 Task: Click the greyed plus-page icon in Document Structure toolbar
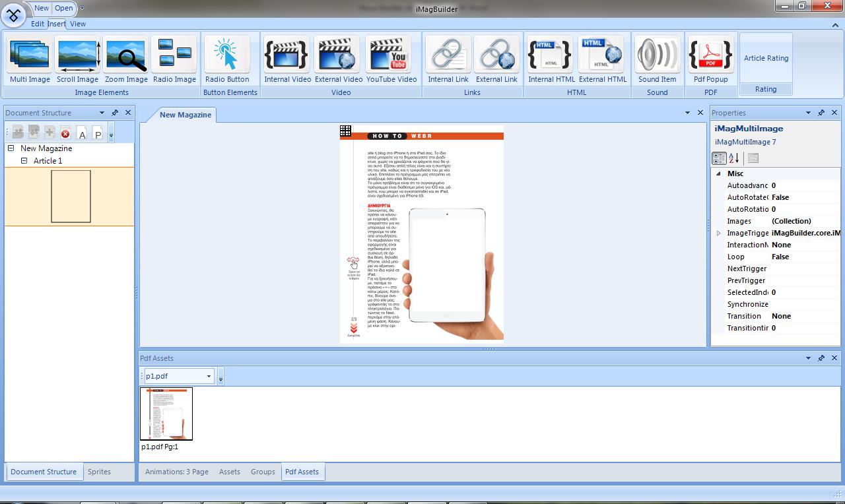50,133
